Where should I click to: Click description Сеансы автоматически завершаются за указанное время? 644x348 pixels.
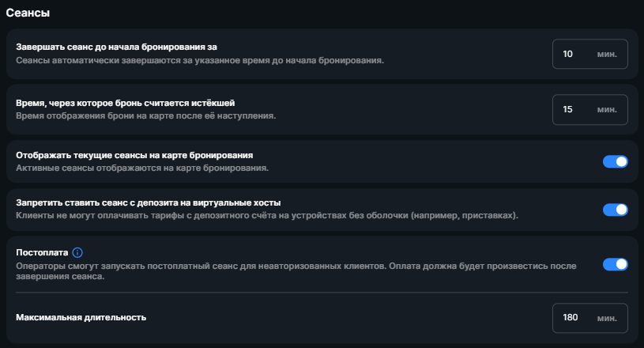coord(200,60)
